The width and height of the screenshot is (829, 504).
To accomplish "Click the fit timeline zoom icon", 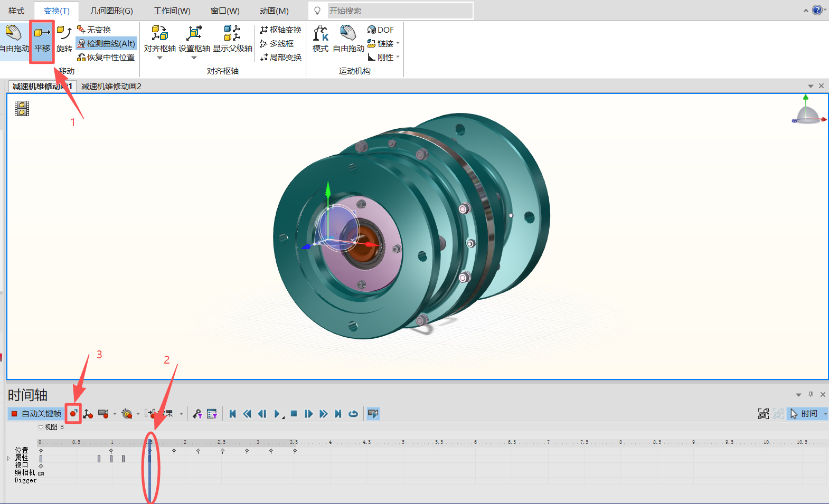I will (764, 414).
